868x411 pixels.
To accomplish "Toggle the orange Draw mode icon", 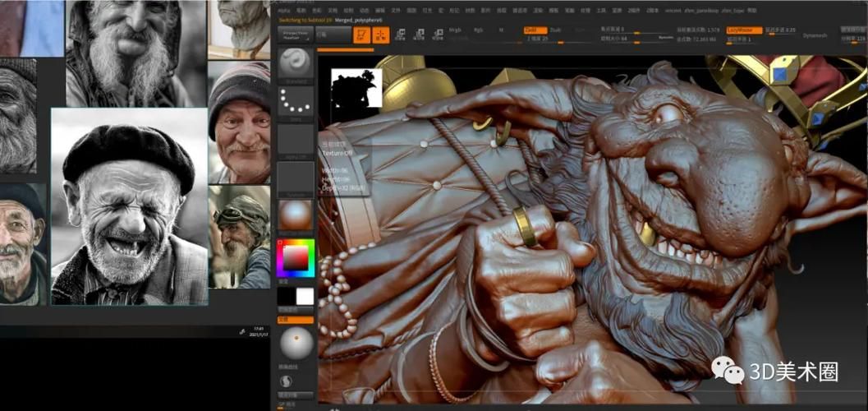I will (x=381, y=35).
